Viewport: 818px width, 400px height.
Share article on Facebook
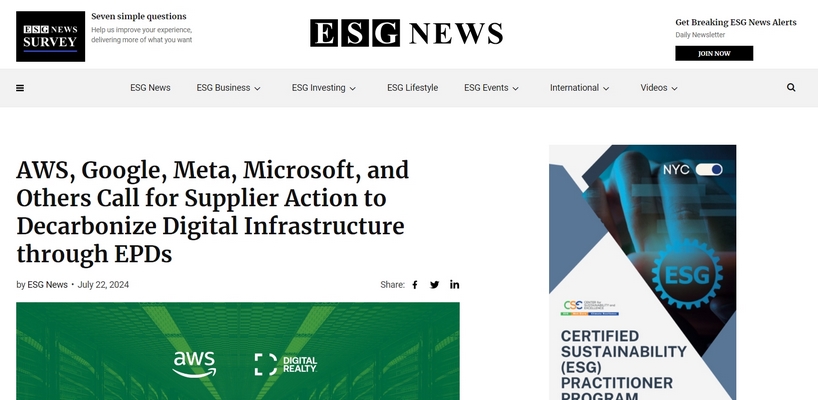pyautogui.click(x=415, y=285)
